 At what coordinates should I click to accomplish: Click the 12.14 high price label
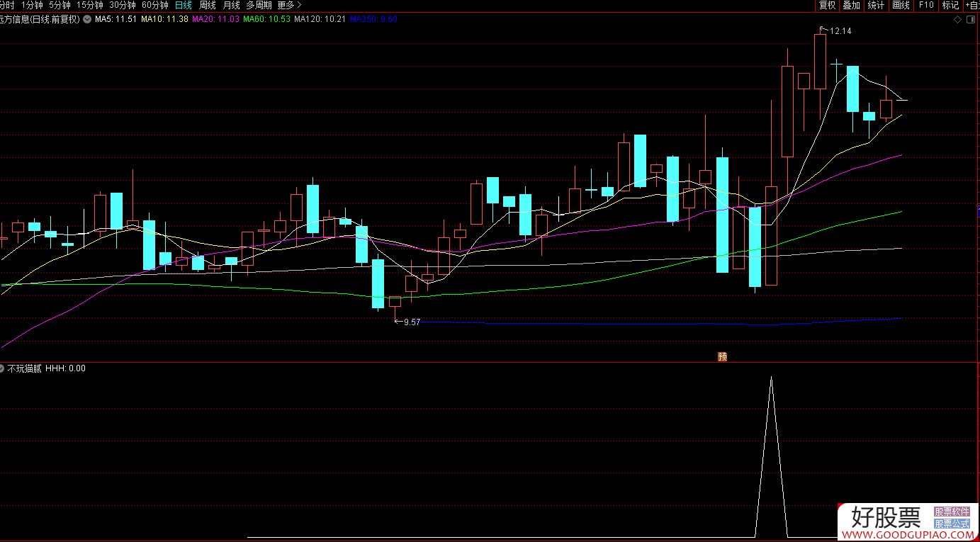[x=840, y=31]
